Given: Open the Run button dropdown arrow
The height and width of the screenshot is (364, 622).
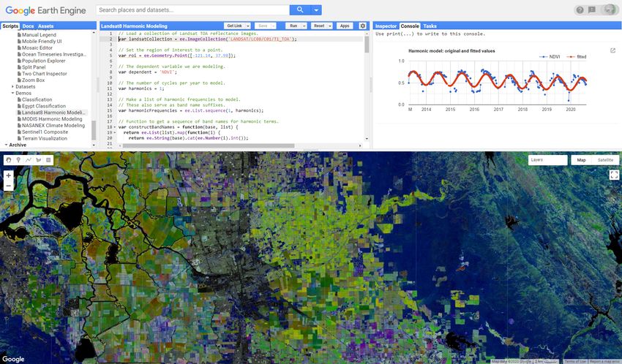Looking at the screenshot, I should coord(304,26).
